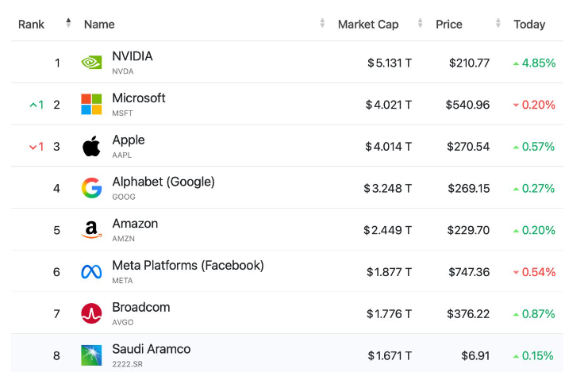The width and height of the screenshot is (588, 376).
Task: Click the Amazon logo icon
Action: [x=91, y=230]
